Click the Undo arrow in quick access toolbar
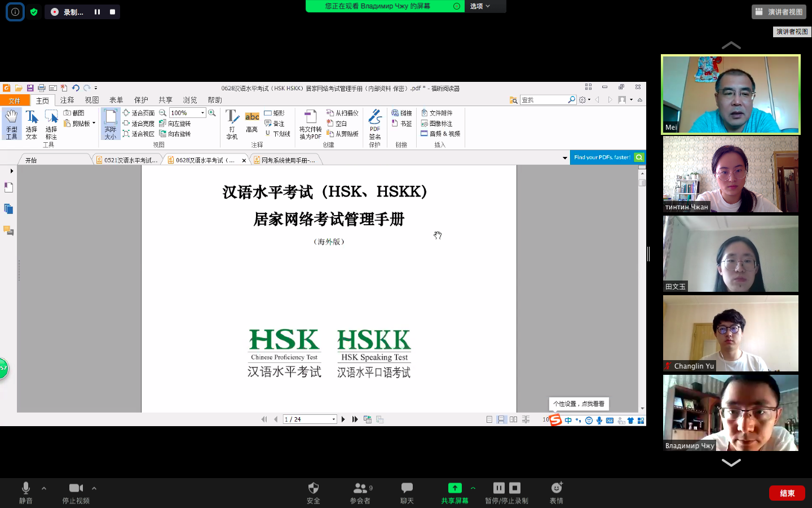 [76, 88]
